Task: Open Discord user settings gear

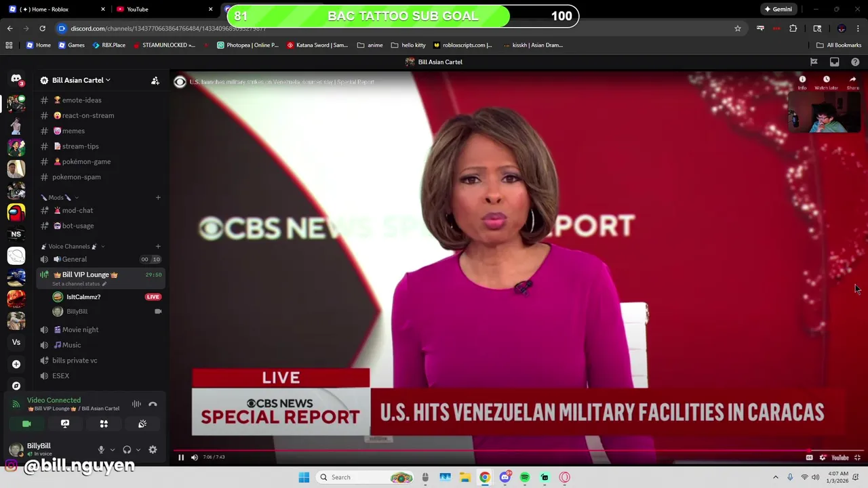Action: click(153, 449)
